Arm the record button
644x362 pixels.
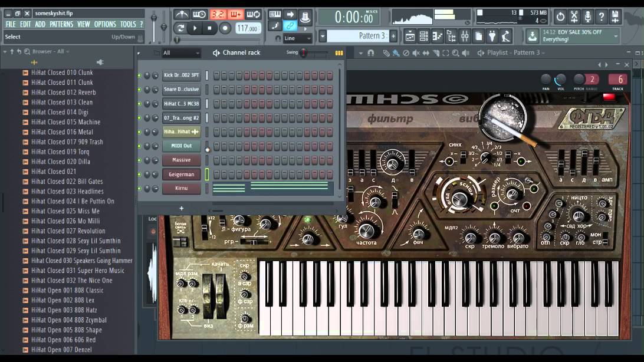click(x=225, y=28)
